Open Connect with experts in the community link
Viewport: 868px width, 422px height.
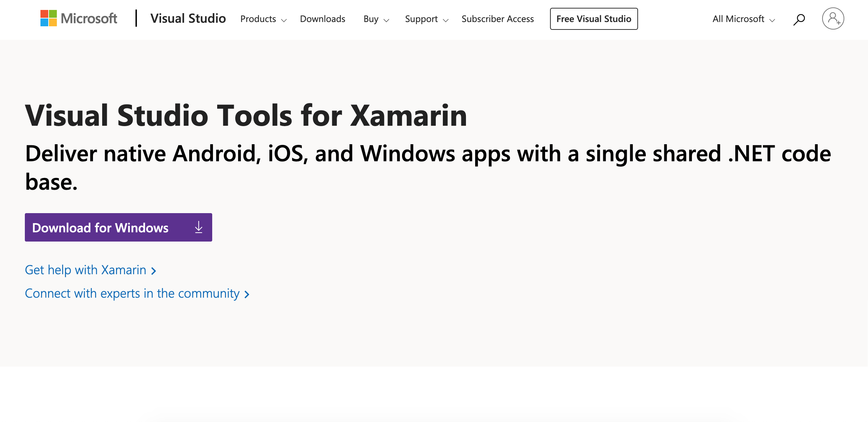[x=132, y=293]
